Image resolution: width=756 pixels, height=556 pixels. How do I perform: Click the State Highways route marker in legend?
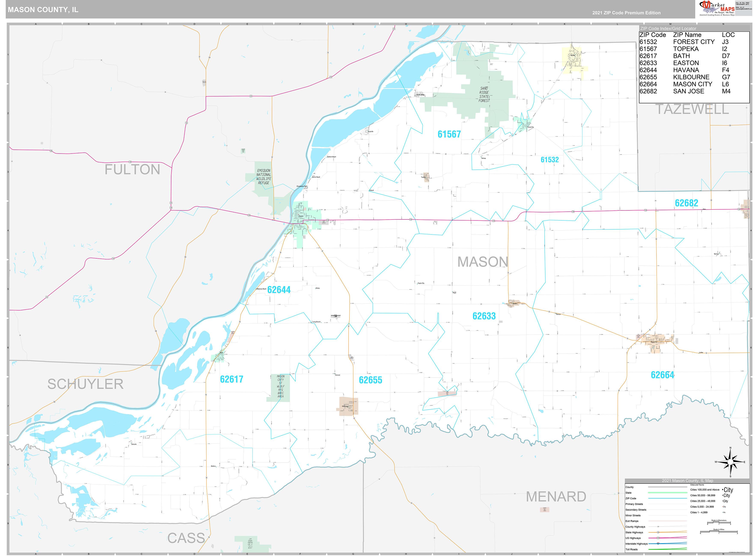click(658, 532)
